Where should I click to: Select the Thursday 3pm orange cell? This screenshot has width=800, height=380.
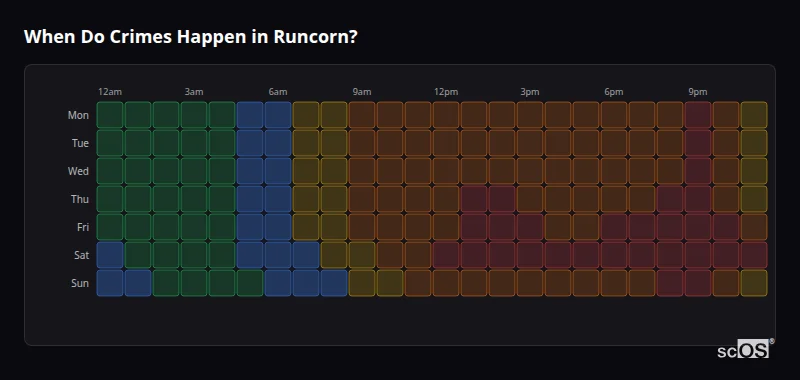point(530,199)
